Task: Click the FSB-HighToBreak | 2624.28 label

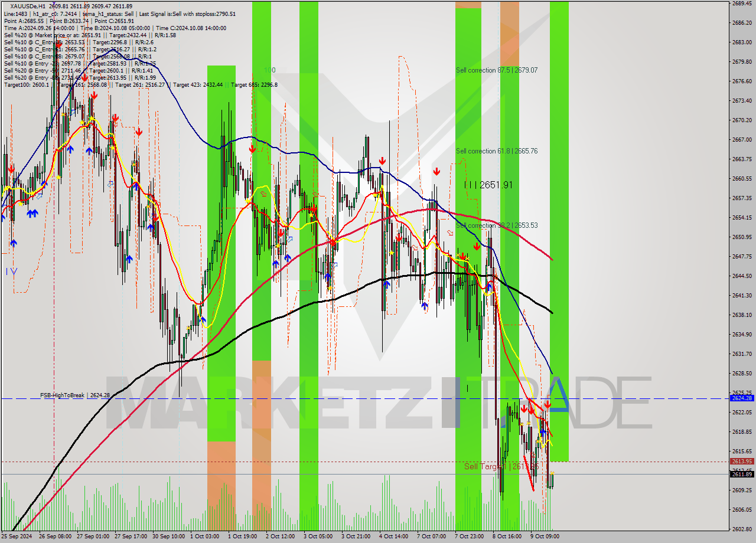Action: (75, 395)
